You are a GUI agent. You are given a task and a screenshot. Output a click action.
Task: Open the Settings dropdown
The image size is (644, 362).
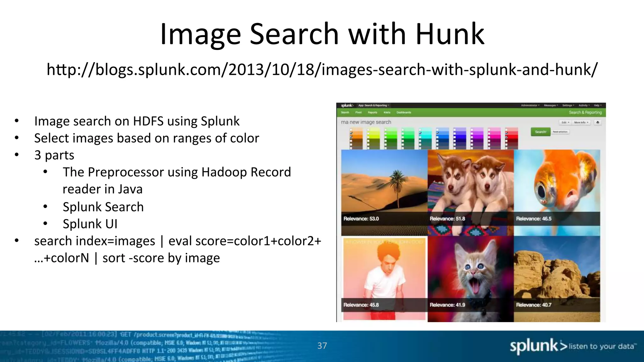point(568,106)
